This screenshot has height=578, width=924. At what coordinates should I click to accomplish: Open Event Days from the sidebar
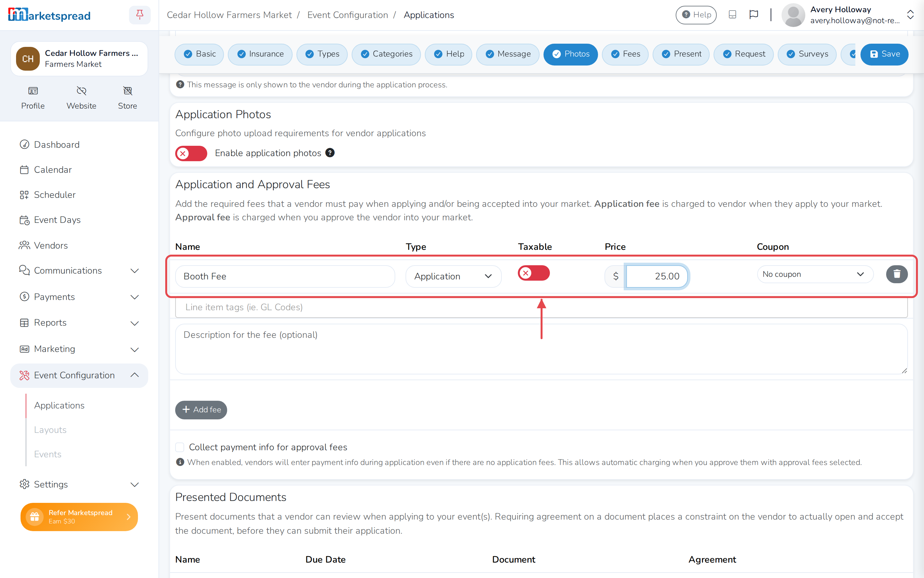[x=80, y=220]
